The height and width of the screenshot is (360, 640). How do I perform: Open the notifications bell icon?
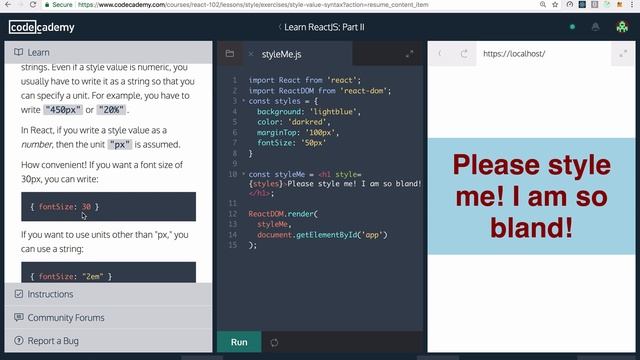pyautogui.click(x=596, y=27)
